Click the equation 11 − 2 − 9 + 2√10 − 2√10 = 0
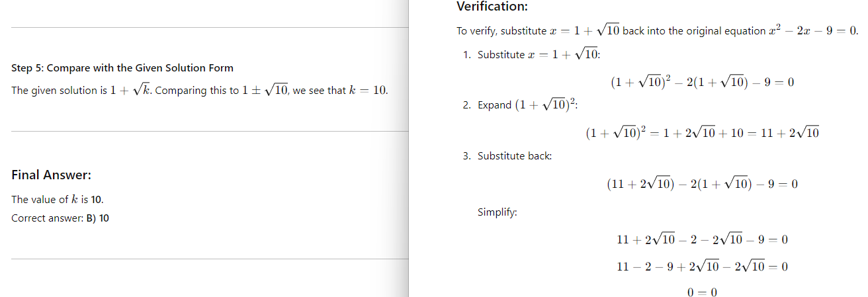 pyautogui.click(x=702, y=267)
